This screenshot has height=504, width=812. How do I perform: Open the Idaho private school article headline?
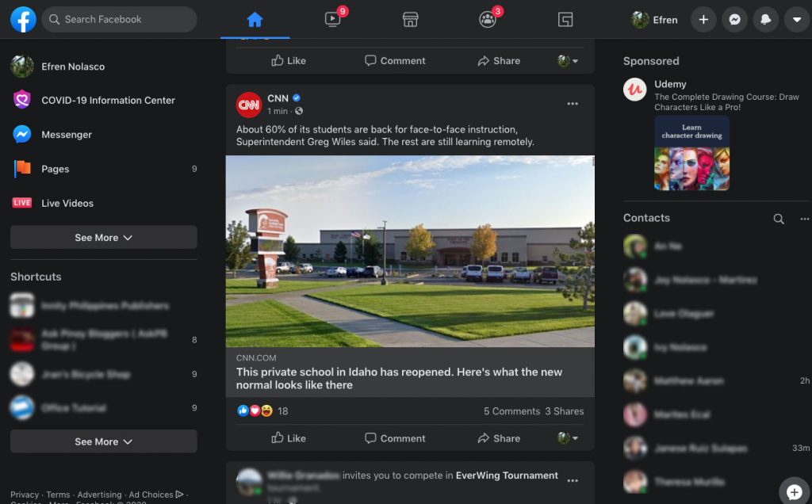coord(399,378)
